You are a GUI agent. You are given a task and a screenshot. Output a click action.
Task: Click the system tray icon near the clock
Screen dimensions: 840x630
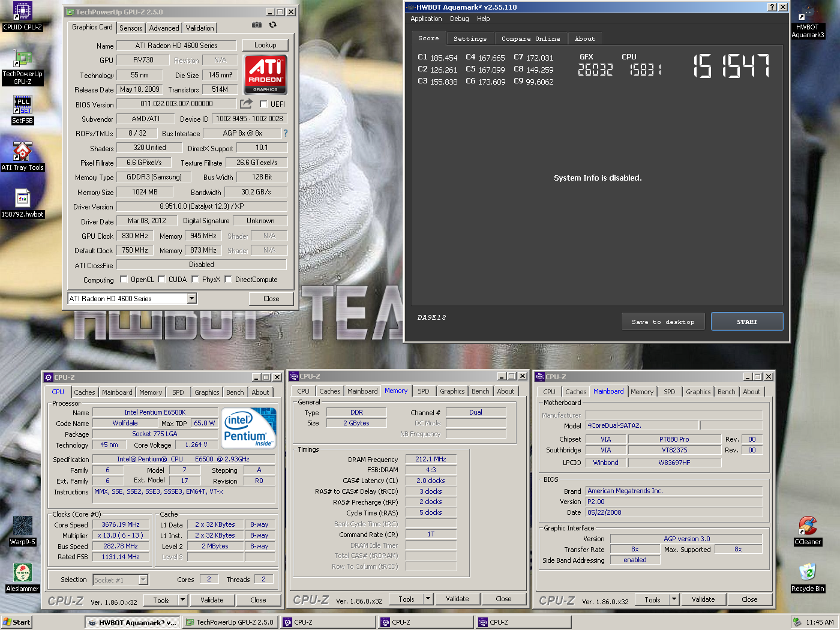tap(797, 622)
